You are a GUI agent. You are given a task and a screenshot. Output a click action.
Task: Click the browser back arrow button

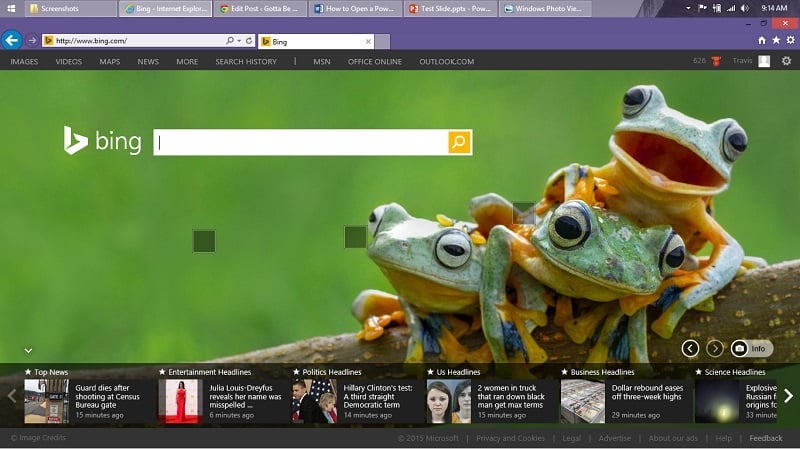click(12, 41)
